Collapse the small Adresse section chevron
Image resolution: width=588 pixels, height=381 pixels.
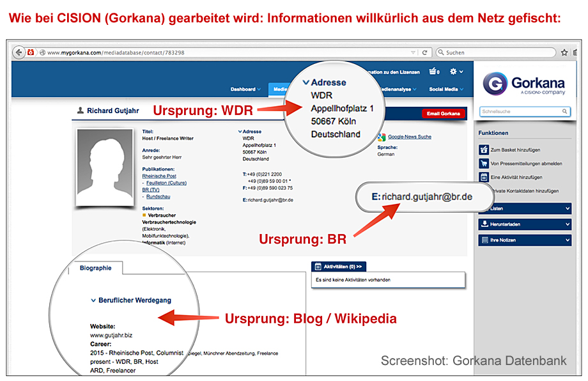pos(240,132)
